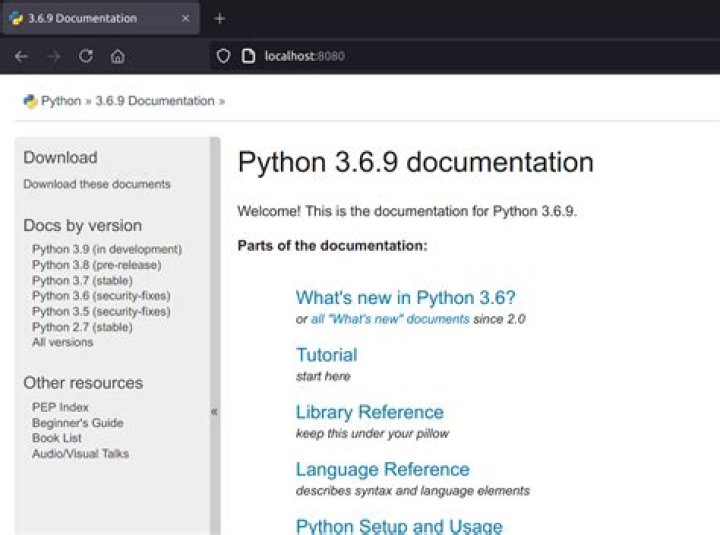Open the 3.6.9 Documentation breadcrumb link

(155, 101)
